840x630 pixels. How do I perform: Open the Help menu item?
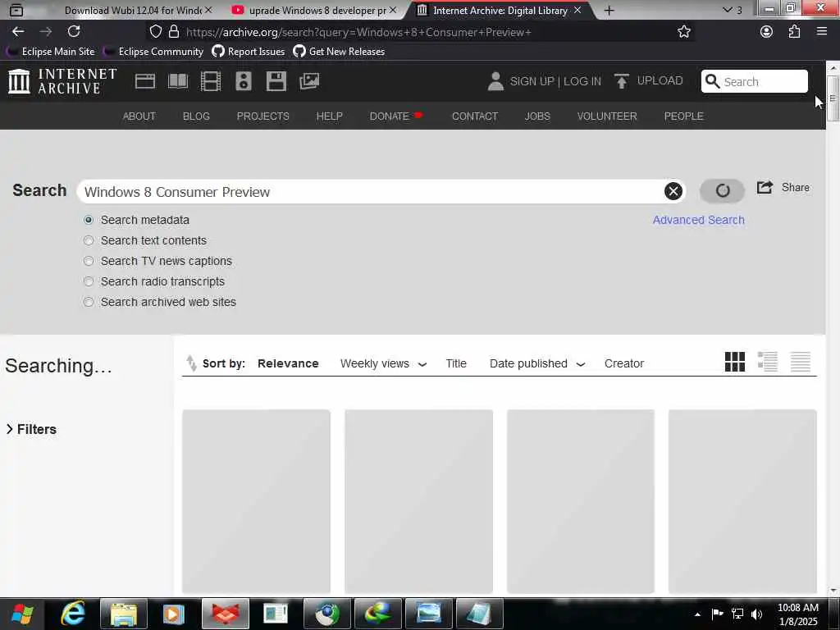330,116
